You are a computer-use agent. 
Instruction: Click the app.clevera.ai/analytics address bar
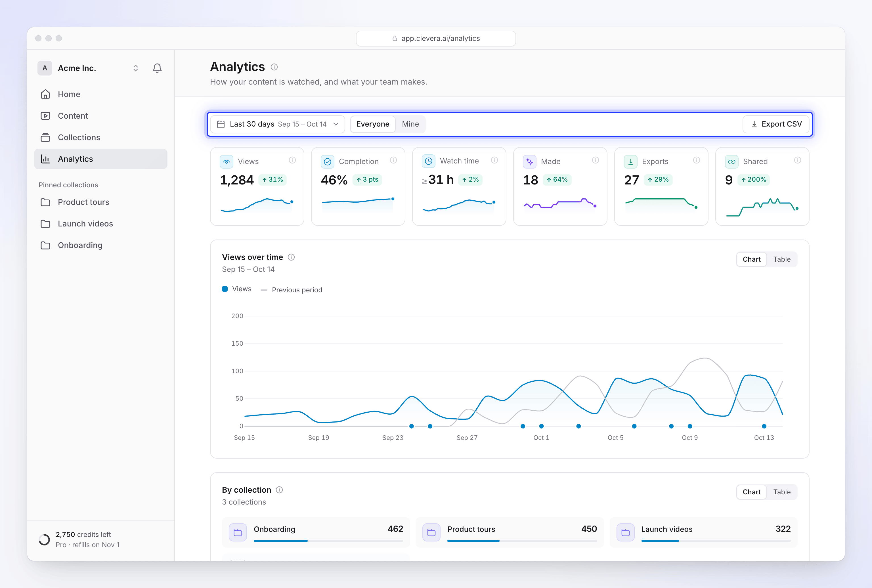[436, 39]
